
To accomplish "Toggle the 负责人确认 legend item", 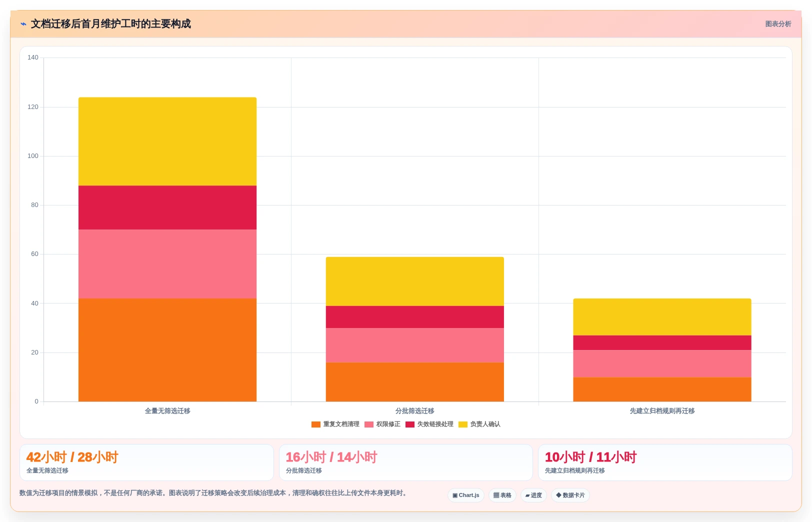I will click(479, 424).
